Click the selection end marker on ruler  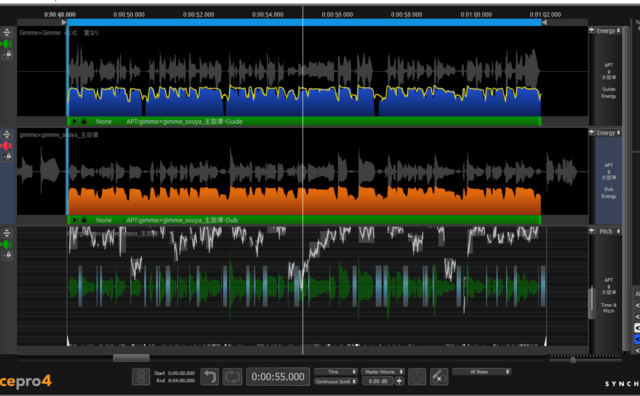pyautogui.click(x=544, y=22)
